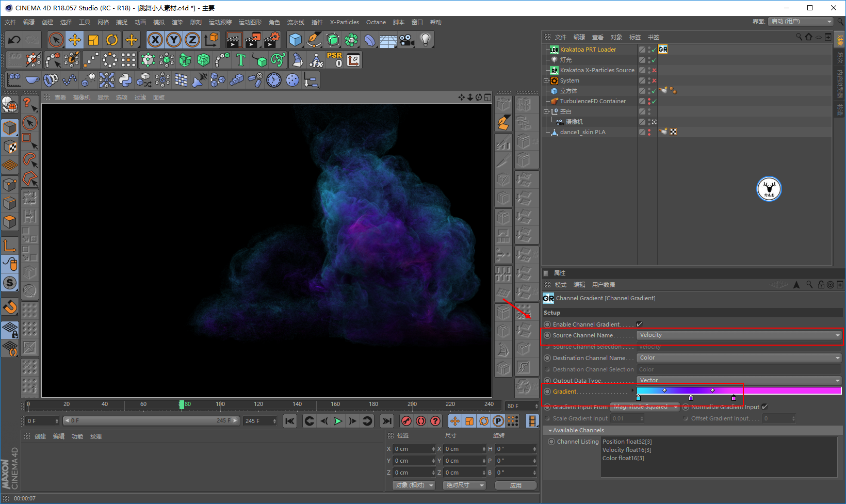Click the GR Channel Gradient tag on PRT Loader
The image size is (846, 504).
663,50
